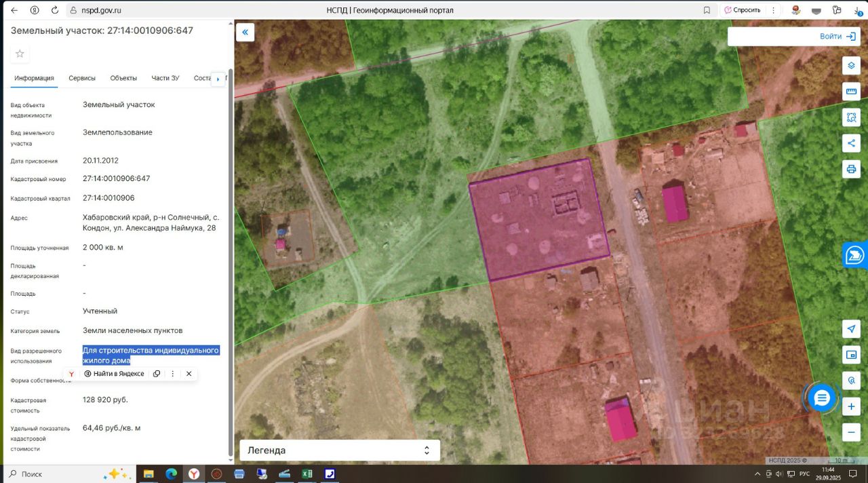The image size is (868, 483).
Task: Click the Спросить assistant button
Action: [742, 10]
